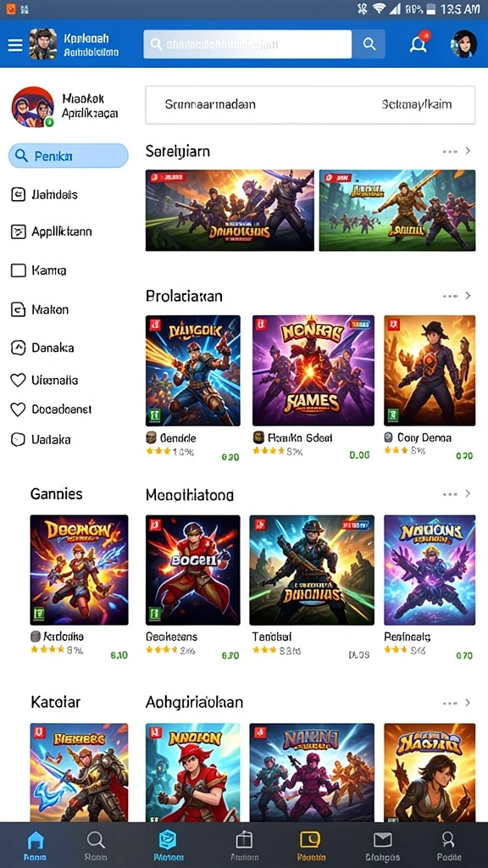Expand the Brolatiakan section arrow
This screenshot has width=488, height=868.
point(468,296)
